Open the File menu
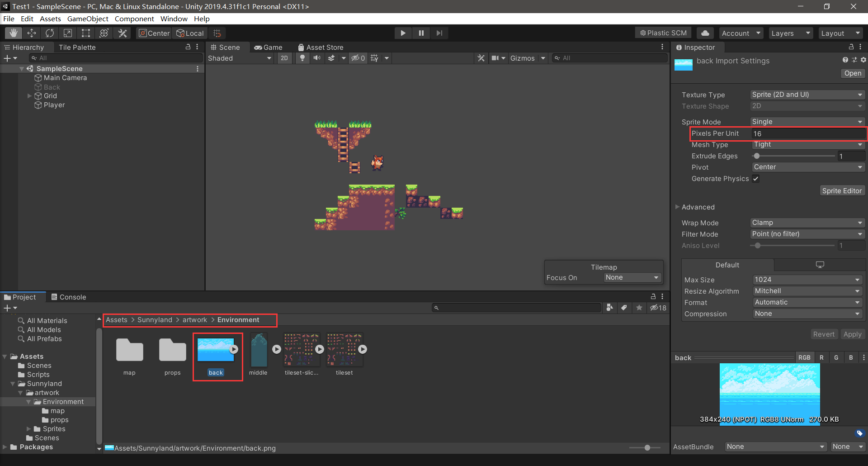Image resolution: width=868 pixels, height=466 pixels. point(9,19)
